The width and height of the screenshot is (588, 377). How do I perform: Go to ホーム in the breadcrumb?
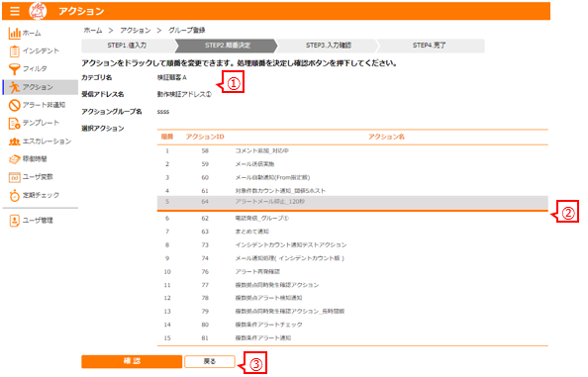pos(93,31)
